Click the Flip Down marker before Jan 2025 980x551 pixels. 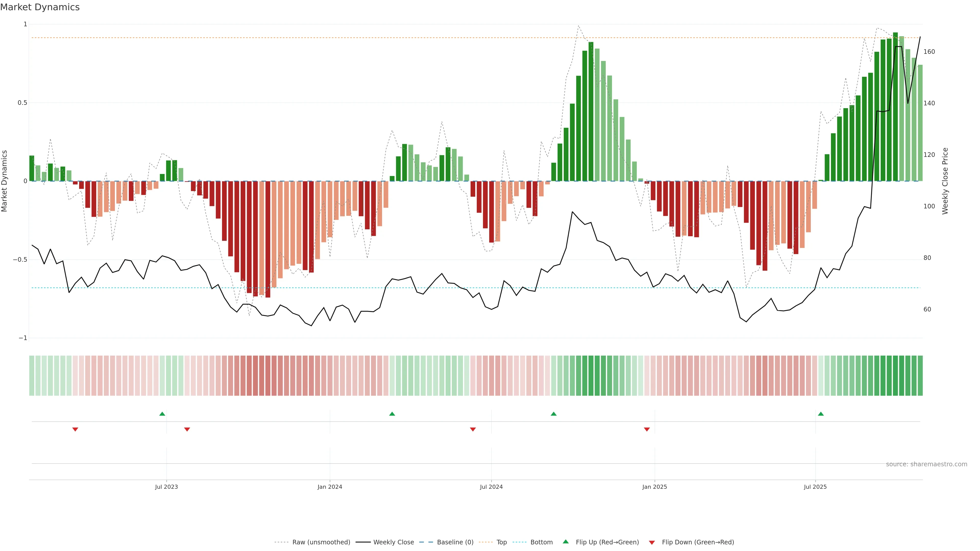click(x=647, y=429)
